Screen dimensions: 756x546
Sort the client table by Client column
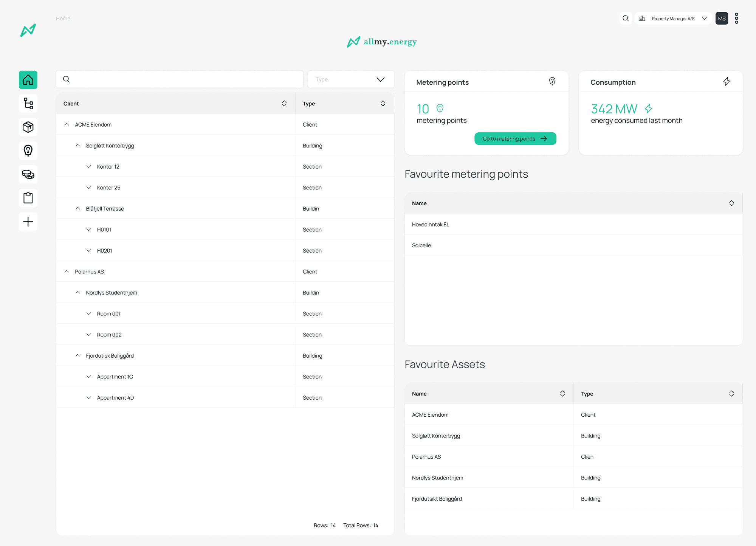(x=284, y=104)
